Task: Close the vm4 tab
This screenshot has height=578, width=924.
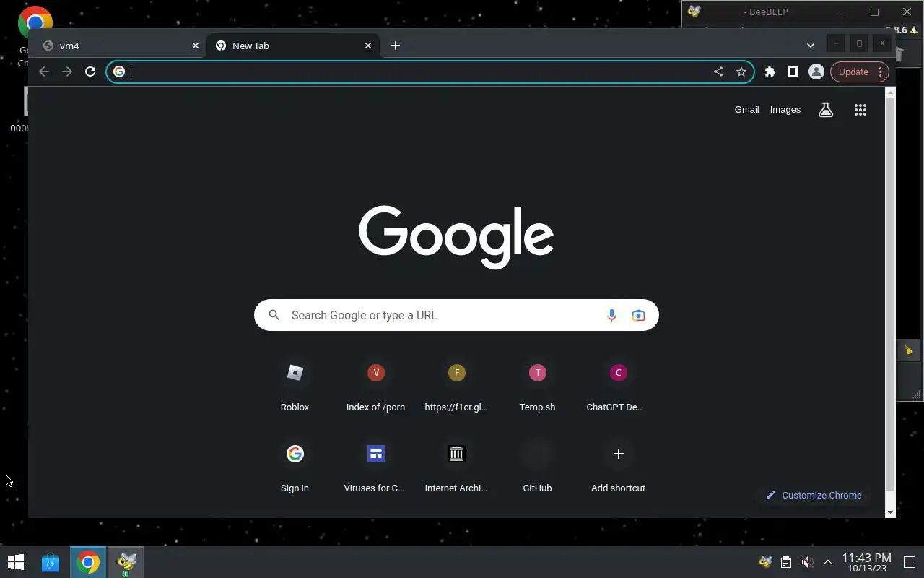Action: (x=195, y=46)
